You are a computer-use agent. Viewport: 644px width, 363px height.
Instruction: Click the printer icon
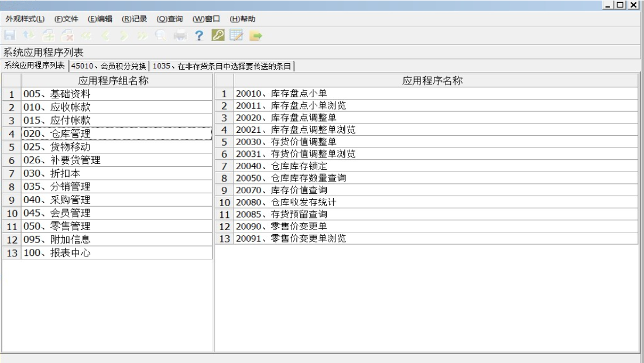coord(180,36)
